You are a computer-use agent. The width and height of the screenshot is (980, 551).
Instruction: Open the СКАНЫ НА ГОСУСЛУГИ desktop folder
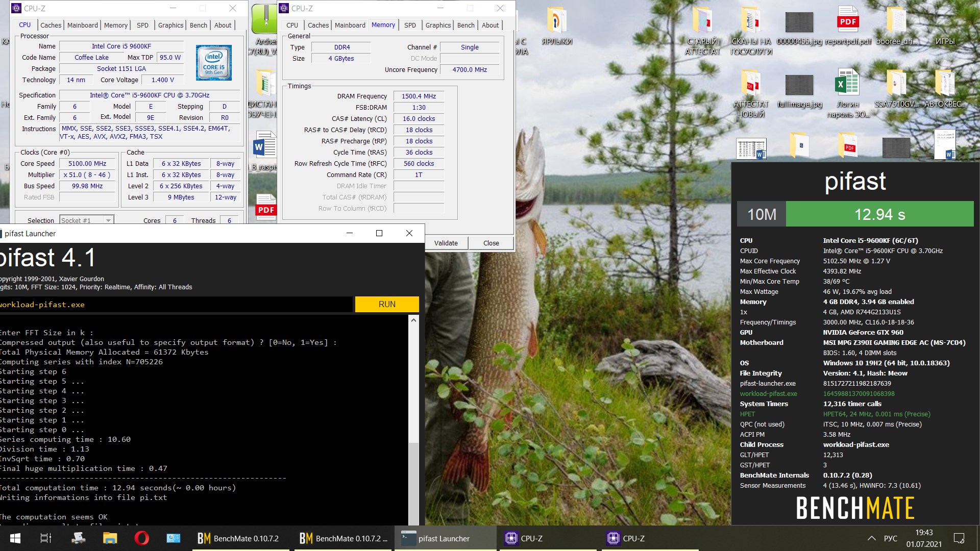tap(751, 32)
